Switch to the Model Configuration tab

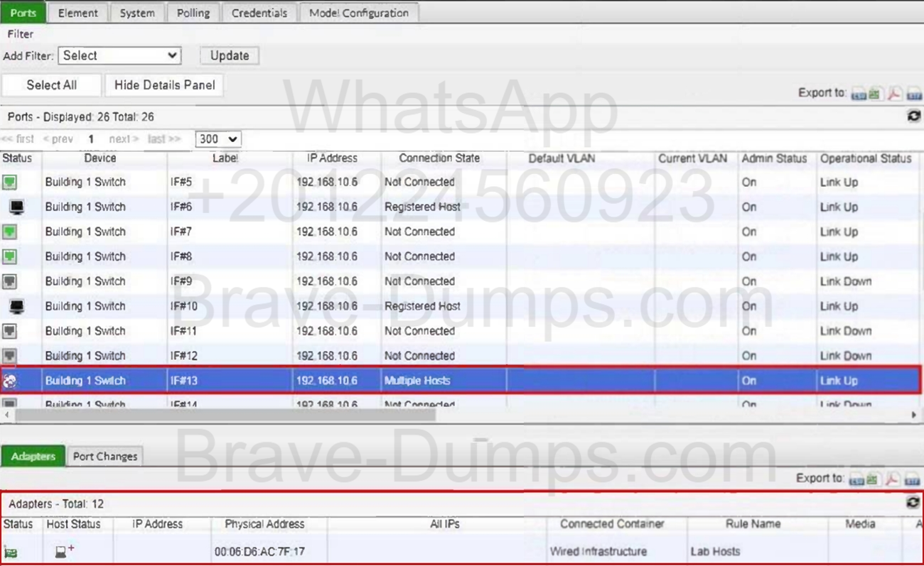(x=359, y=13)
